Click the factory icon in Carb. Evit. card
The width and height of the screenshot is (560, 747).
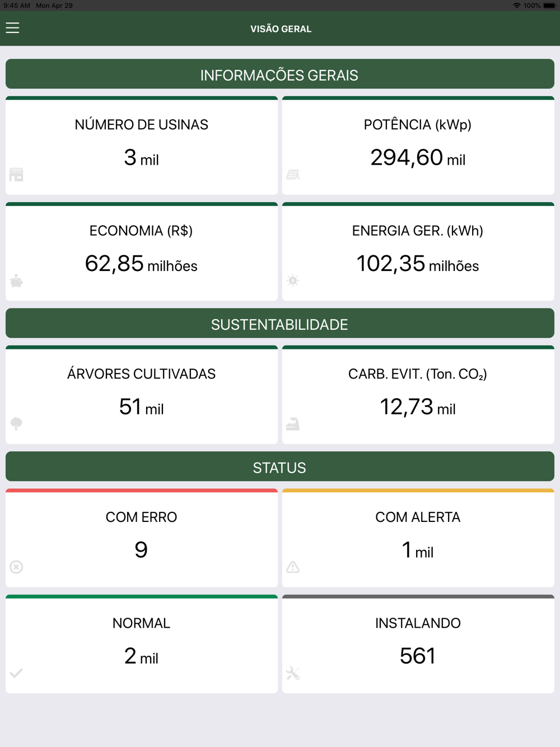tap(293, 424)
